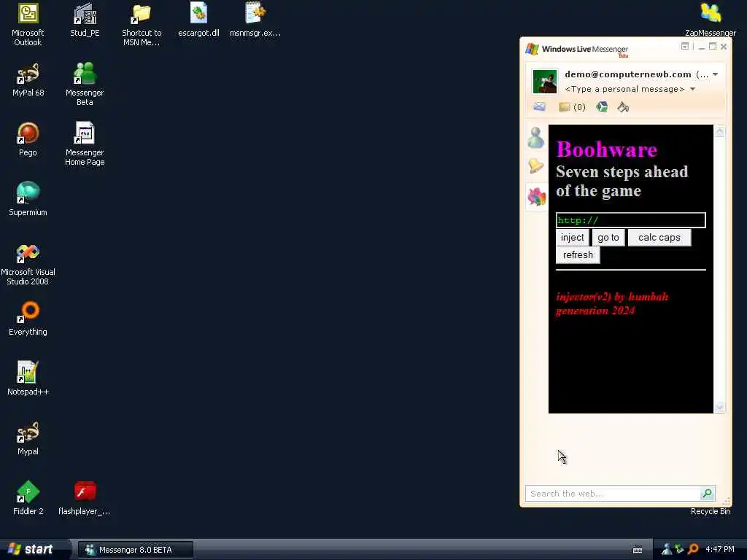Click the Type a personal message field
The width and height of the screenshot is (747, 560).
point(624,89)
